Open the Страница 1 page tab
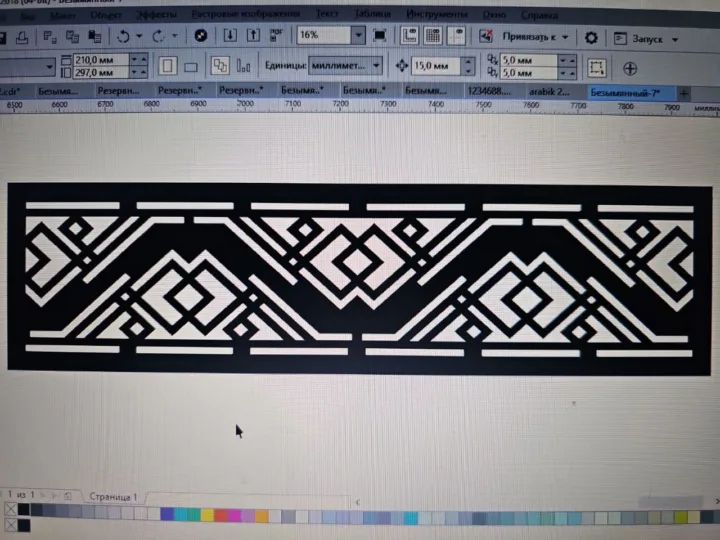The image size is (720, 540). [x=113, y=497]
